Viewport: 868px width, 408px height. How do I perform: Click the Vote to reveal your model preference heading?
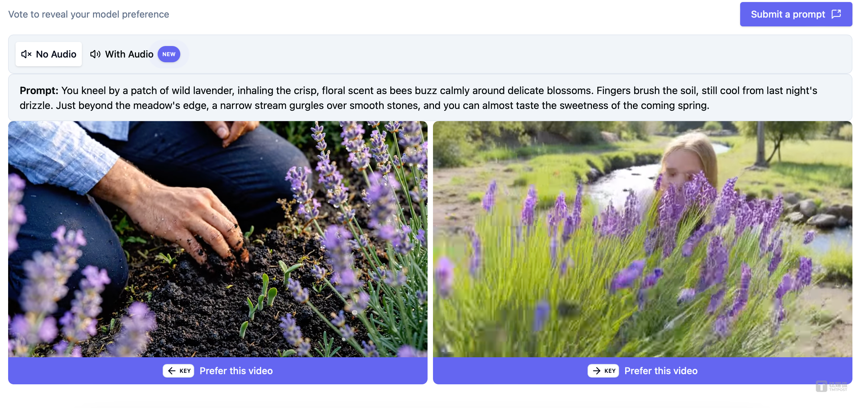(89, 14)
